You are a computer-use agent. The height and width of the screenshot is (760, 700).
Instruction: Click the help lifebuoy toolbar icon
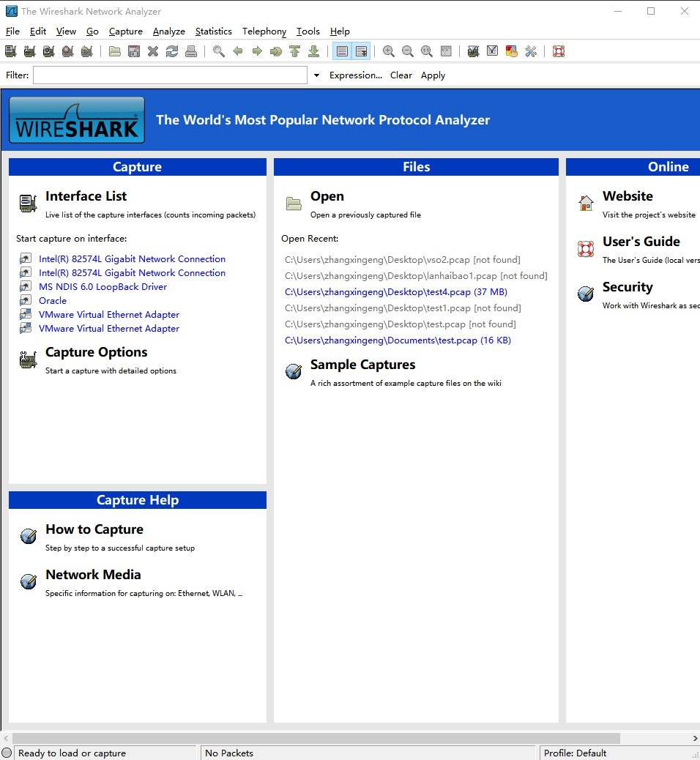(559, 51)
